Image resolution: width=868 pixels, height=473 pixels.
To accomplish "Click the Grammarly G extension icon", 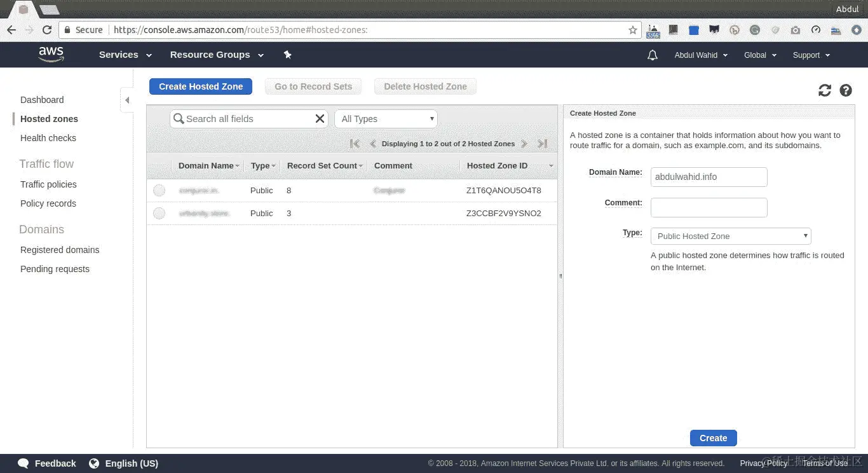I will click(x=755, y=30).
